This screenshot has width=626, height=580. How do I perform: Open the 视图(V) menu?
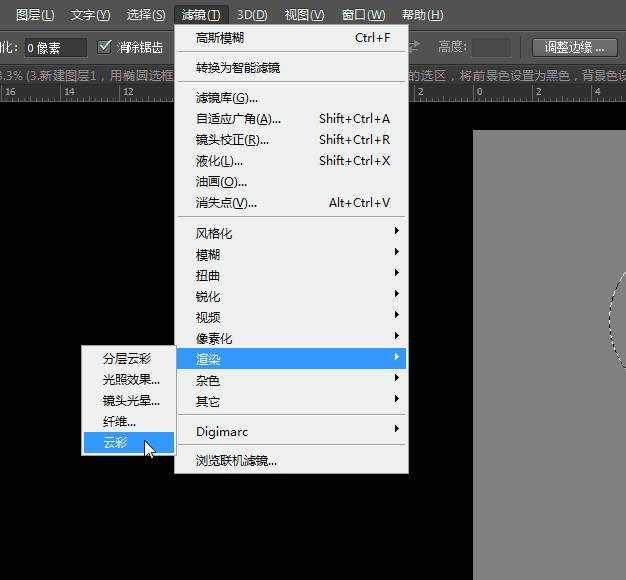point(304,15)
